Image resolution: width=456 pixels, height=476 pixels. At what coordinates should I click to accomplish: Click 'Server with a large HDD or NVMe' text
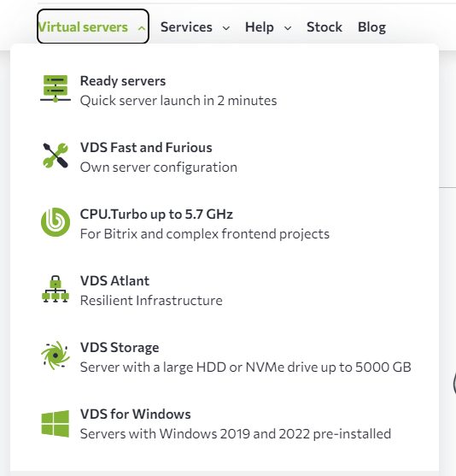click(245, 367)
